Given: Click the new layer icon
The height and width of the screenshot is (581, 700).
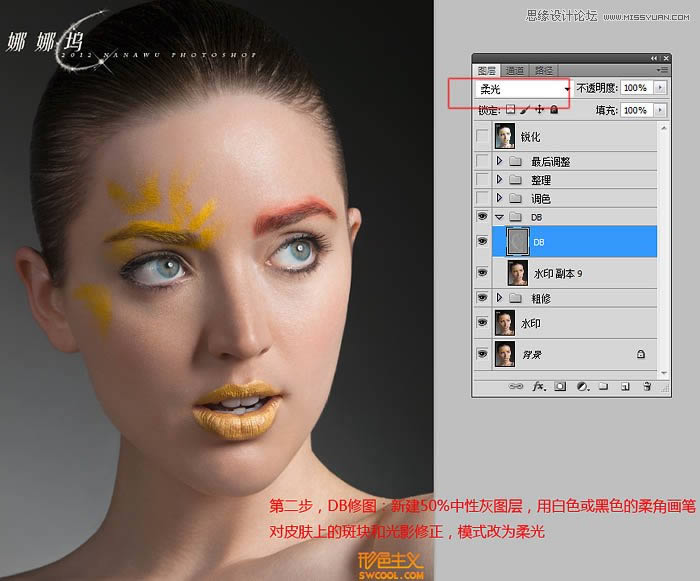Looking at the screenshot, I should 624,385.
